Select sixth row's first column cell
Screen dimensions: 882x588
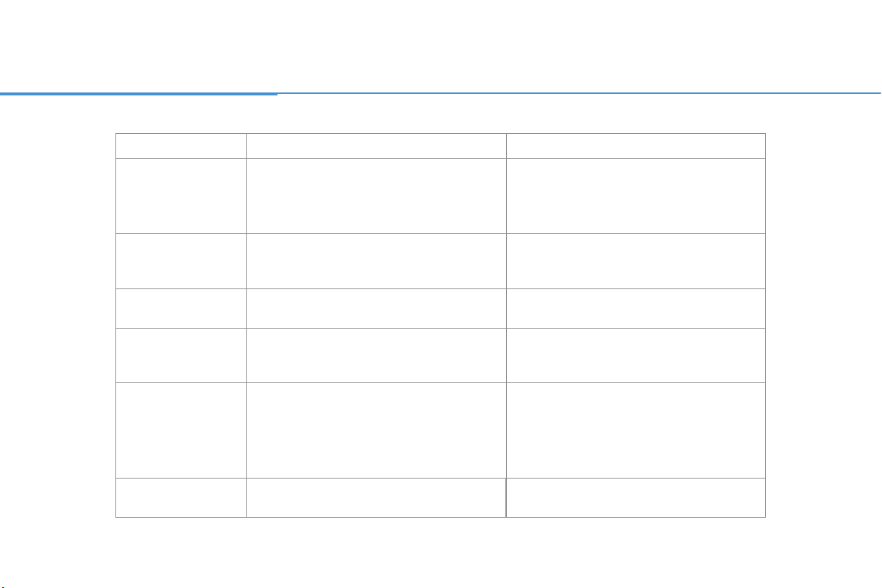tap(181, 430)
